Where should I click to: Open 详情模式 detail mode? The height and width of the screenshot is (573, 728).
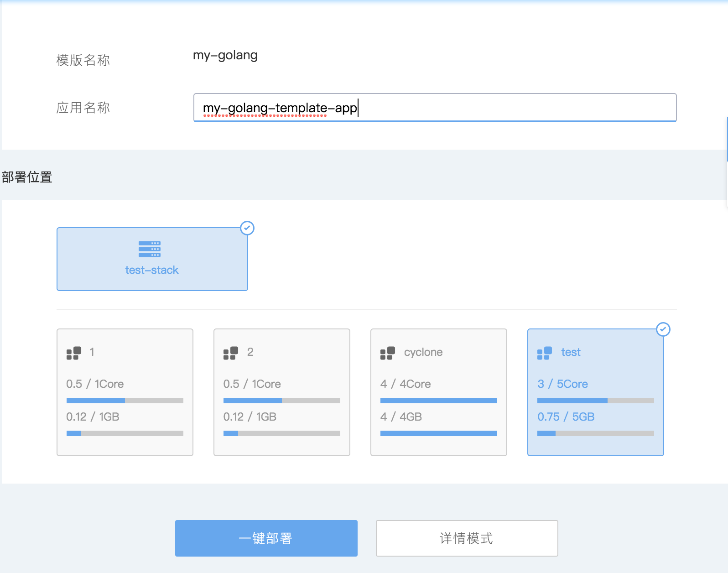pos(467,538)
